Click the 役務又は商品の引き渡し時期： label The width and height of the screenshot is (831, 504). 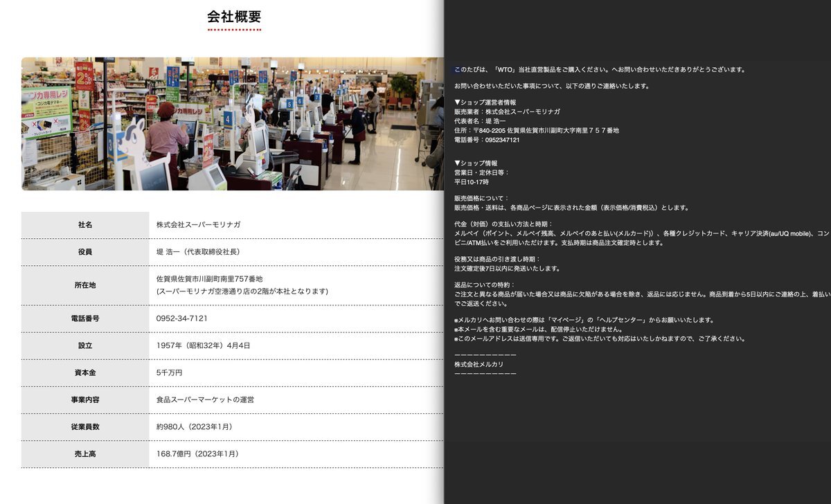point(497,259)
